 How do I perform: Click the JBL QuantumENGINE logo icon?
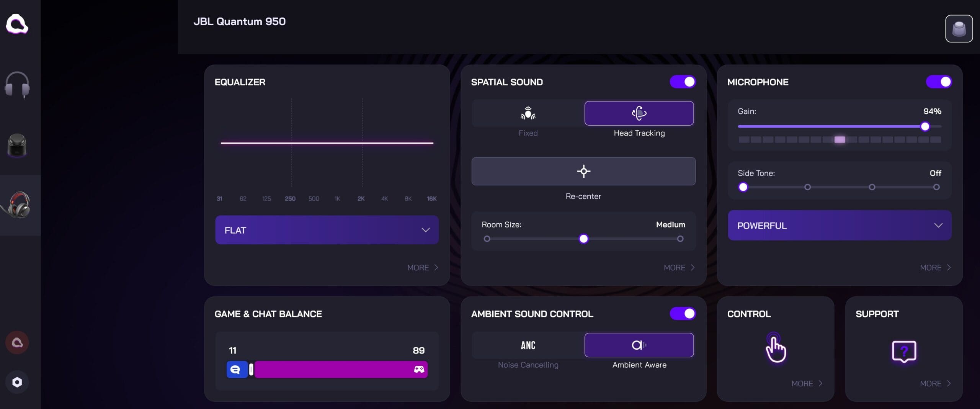click(17, 24)
